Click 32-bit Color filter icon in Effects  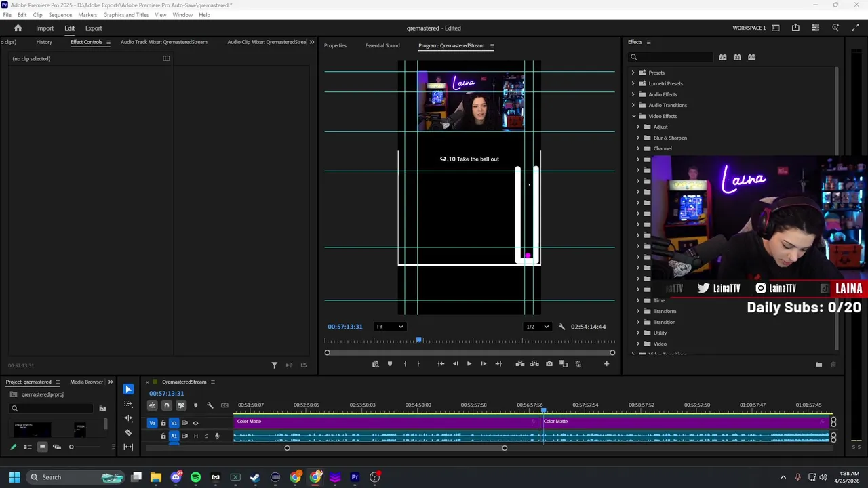click(737, 57)
